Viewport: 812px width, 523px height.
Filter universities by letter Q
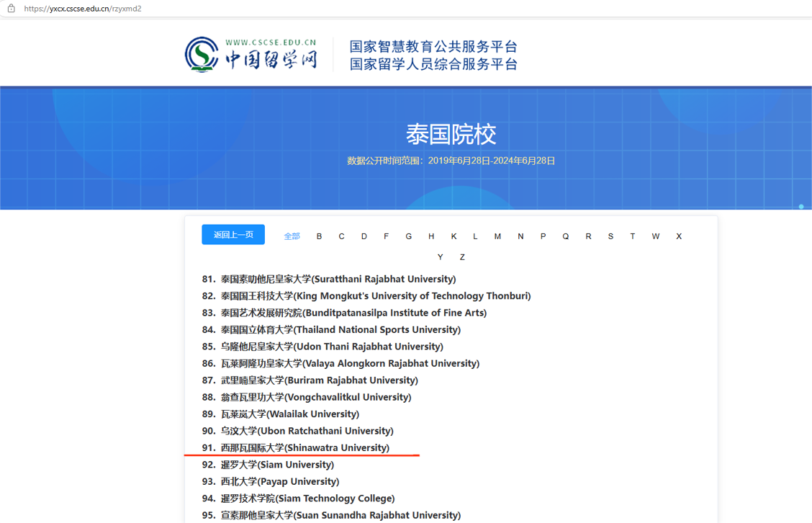[566, 236]
